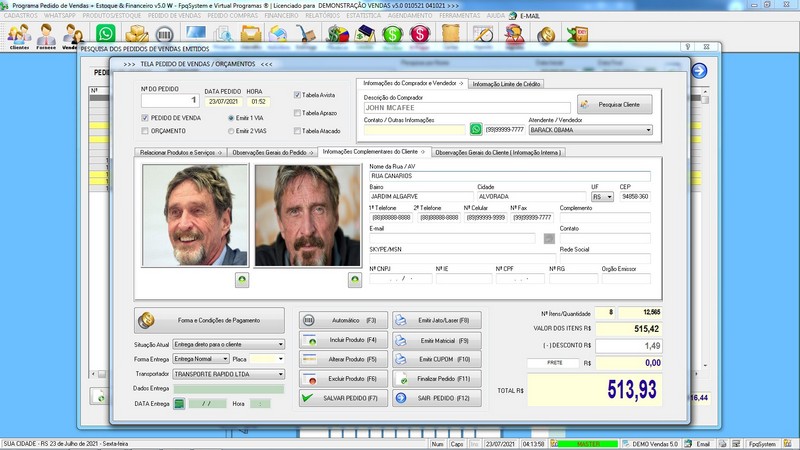Screen dimensions: 800x450
Task: Open the folder archive toolbar icon
Action: pos(251,34)
